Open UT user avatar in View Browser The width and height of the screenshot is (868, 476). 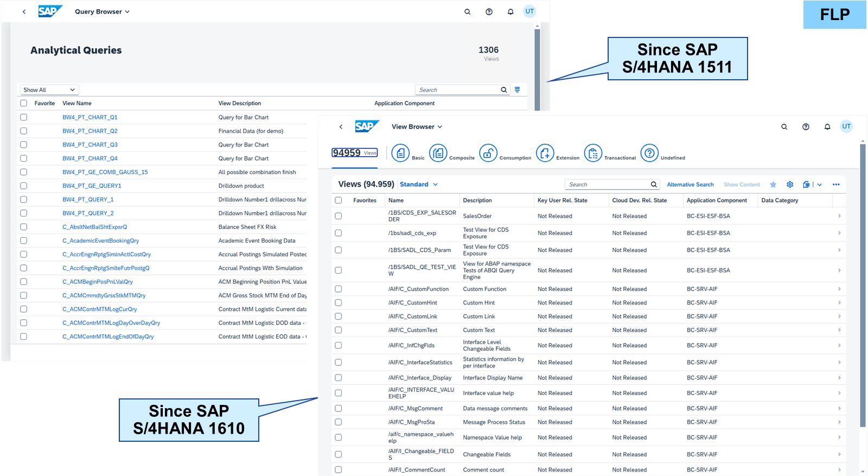tap(846, 126)
